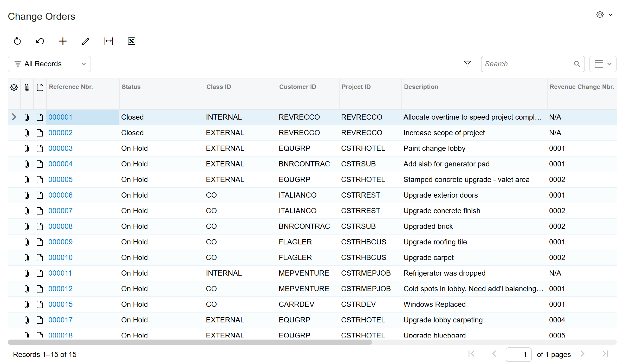Open attachments for row 000012
Screen dimensions: 624x364
click(x=27, y=289)
